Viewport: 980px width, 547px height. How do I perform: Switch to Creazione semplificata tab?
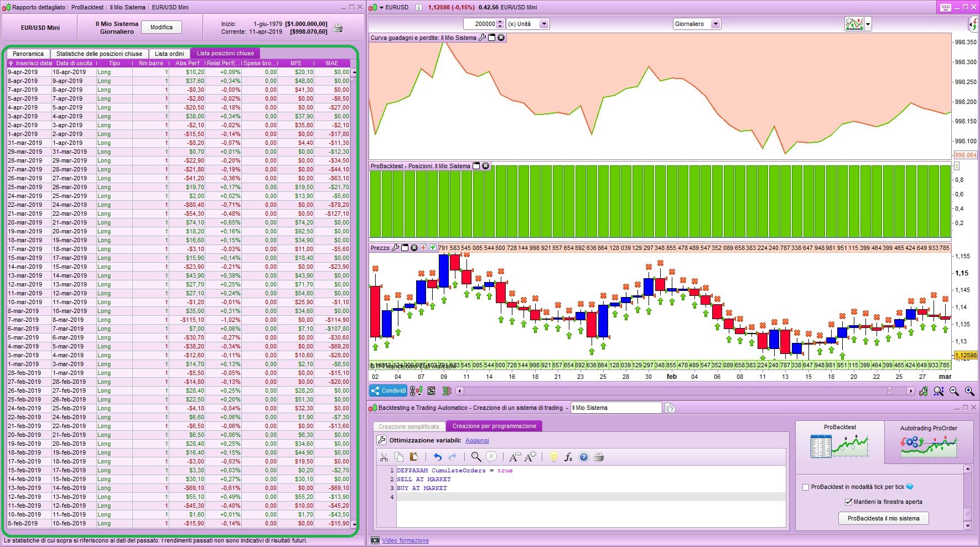tap(408, 426)
